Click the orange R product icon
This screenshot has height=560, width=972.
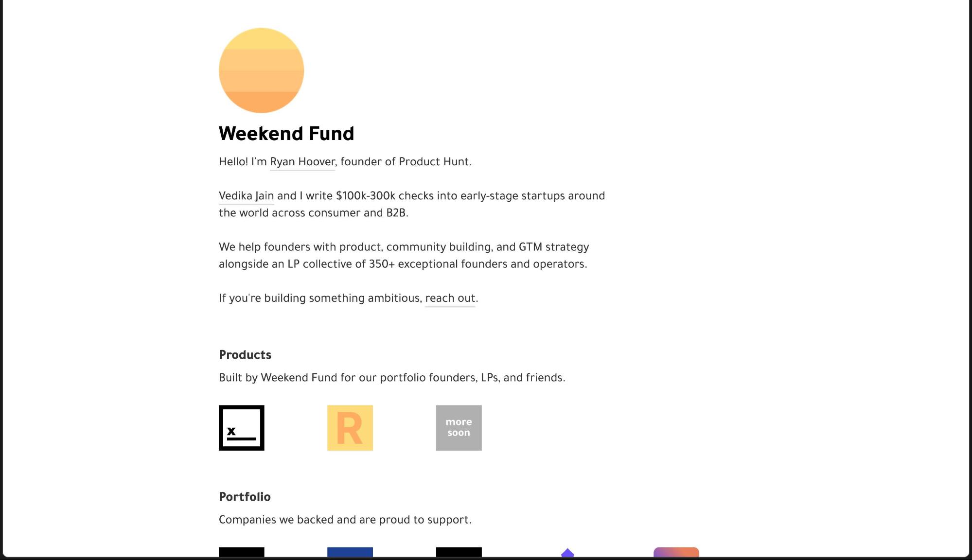tap(350, 428)
